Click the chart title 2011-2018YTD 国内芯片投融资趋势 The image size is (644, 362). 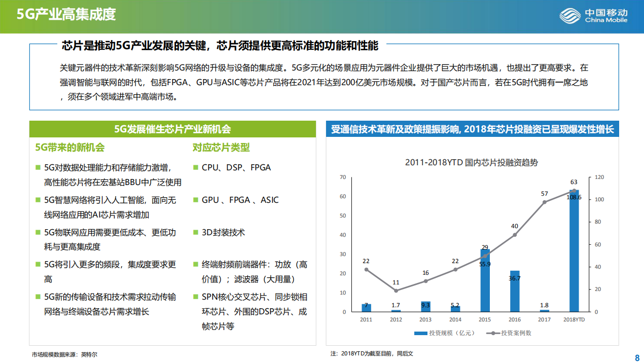click(x=472, y=162)
